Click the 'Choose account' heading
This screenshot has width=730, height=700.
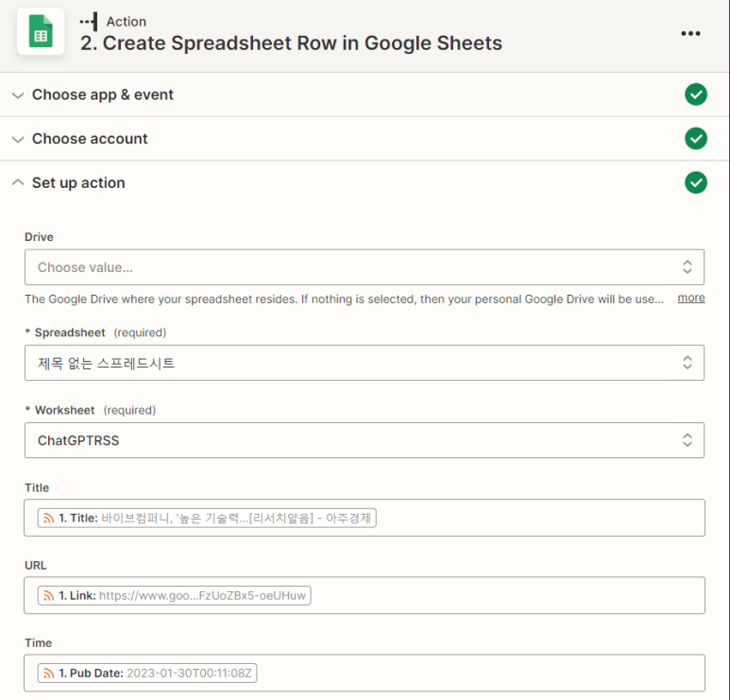tap(90, 138)
